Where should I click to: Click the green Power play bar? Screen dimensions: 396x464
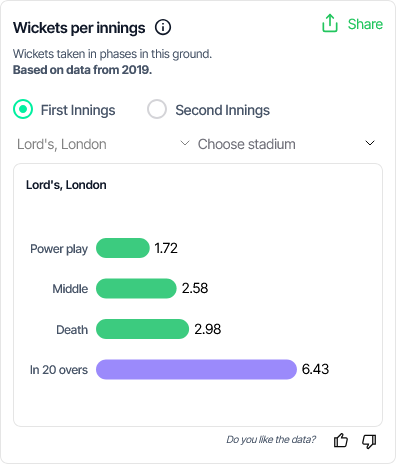click(x=123, y=248)
